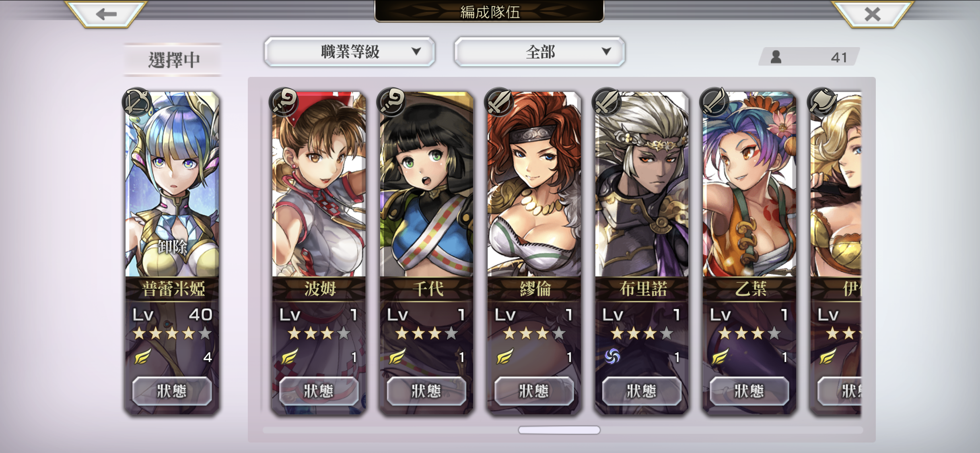This screenshot has height=453, width=980.
Task: Tap the character count icon showing 41
Action: click(776, 57)
